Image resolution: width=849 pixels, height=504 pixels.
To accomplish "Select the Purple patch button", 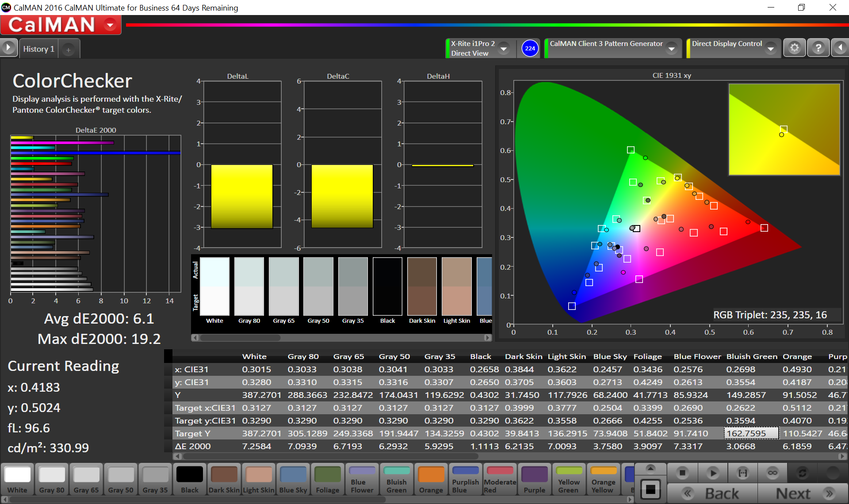I will tap(535, 479).
